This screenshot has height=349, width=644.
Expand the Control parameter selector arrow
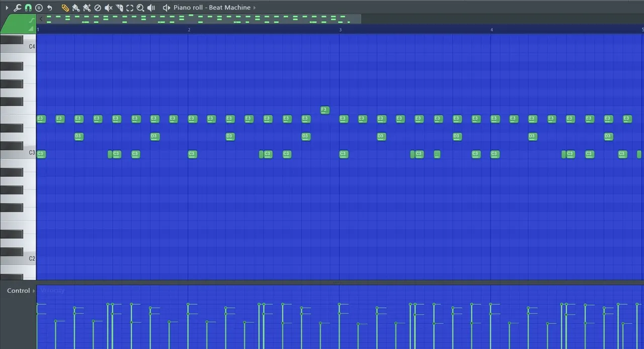pyautogui.click(x=34, y=291)
